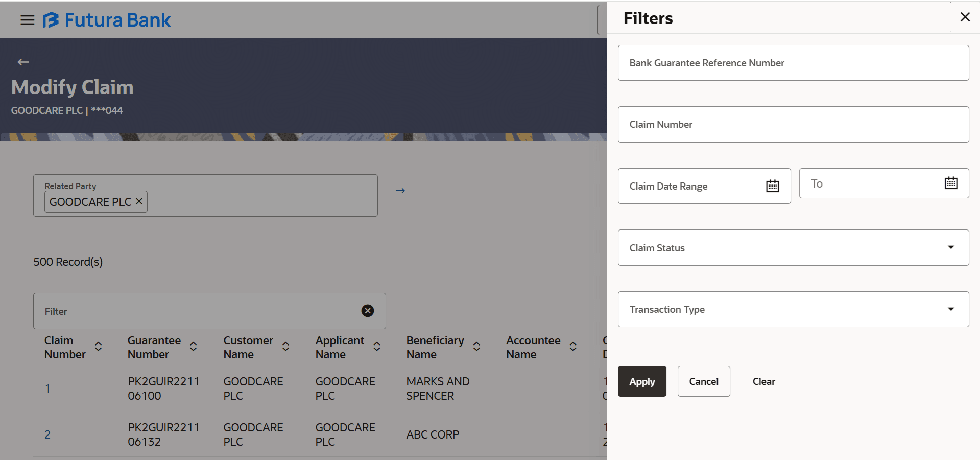The image size is (980, 460).
Task: Sort the table by Claim Number
Action: (98, 347)
